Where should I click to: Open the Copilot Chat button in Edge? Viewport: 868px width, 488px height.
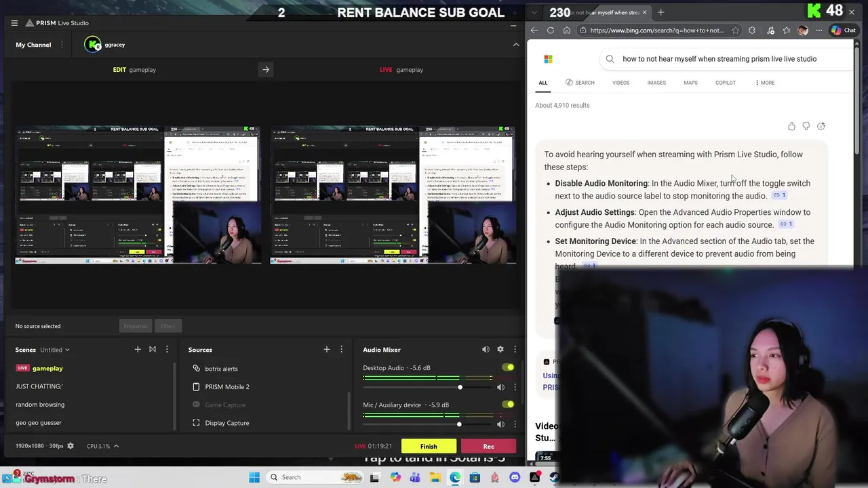tap(844, 30)
